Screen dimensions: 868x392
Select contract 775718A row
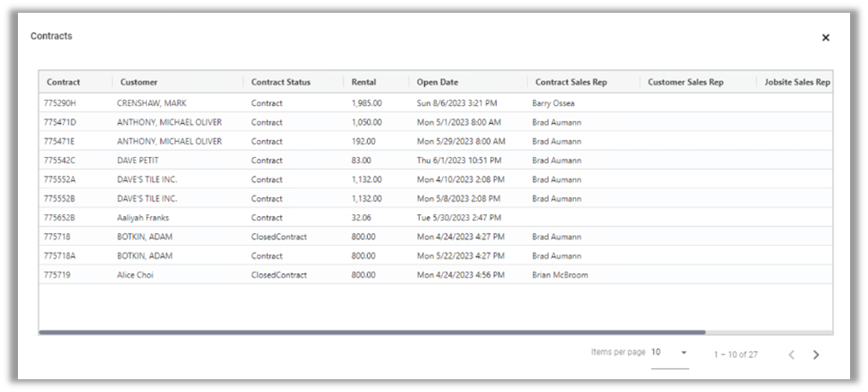pos(60,256)
